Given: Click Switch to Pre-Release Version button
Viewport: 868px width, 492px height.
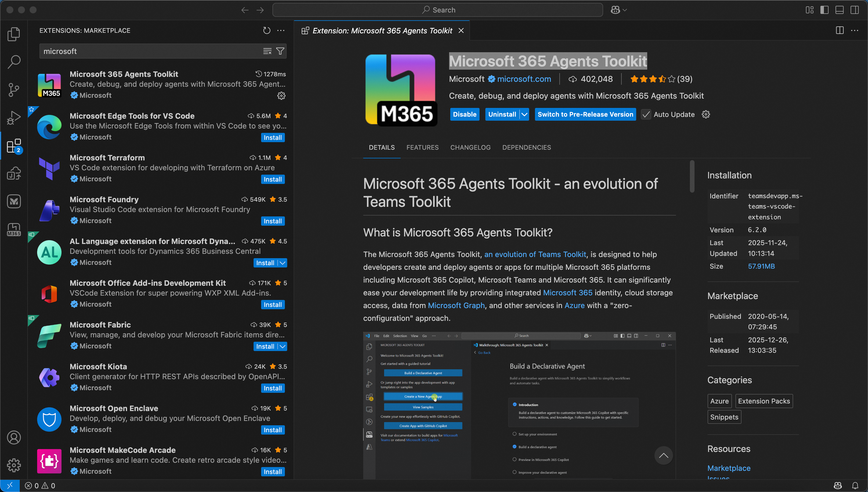Looking at the screenshot, I should tap(585, 115).
